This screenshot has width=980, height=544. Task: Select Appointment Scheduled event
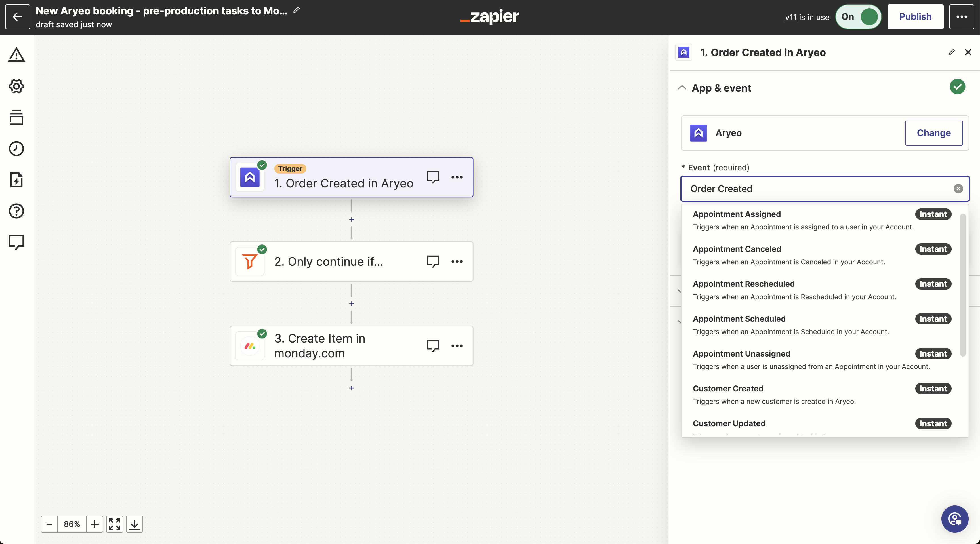(x=822, y=325)
